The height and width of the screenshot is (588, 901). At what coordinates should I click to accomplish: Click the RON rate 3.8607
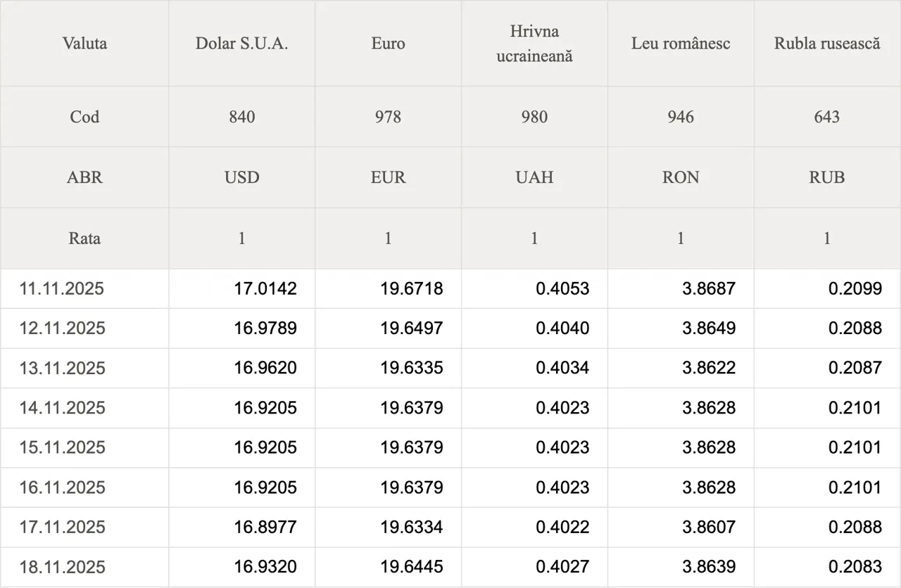click(x=709, y=527)
